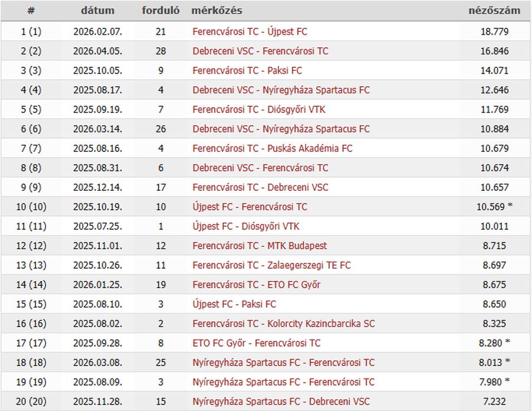The width and height of the screenshot is (532, 411).
Task: Click Nyíregyháza Spartacus FC - Debreceni VSC link
Action: tap(281, 402)
